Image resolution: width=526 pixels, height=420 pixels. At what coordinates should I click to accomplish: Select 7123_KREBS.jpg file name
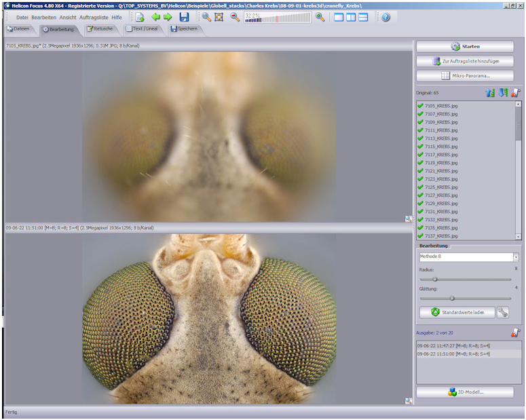pyautogui.click(x=441, y=179)
